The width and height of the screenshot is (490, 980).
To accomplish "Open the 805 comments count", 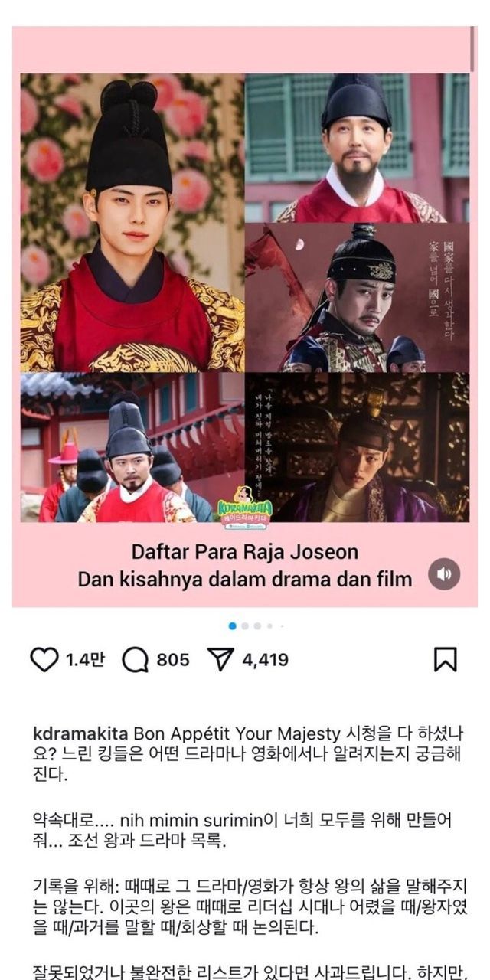I will click(173, 659).
